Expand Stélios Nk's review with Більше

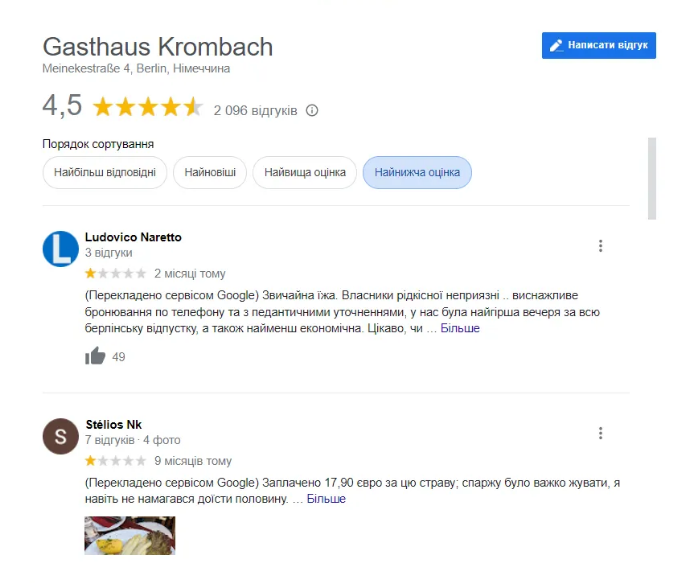326,499
